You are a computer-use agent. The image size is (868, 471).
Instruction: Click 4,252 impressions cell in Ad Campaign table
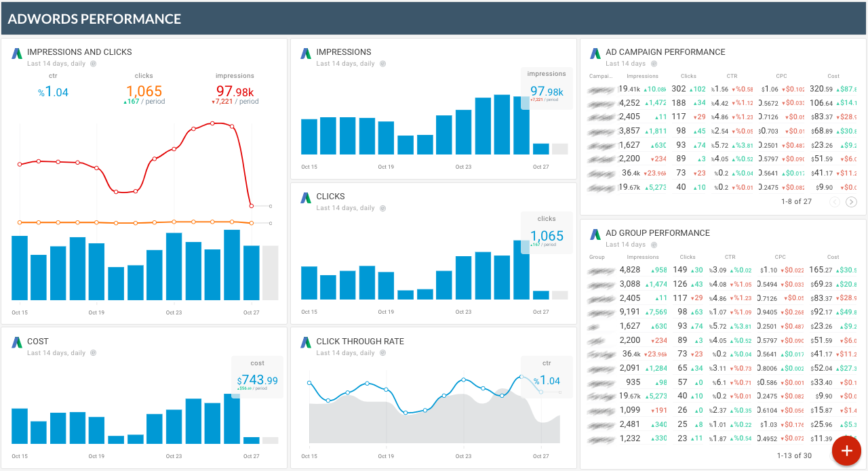[629, 103]
